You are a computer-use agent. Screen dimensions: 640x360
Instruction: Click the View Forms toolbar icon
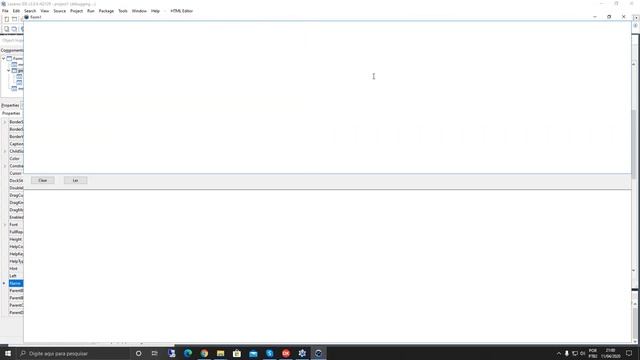tap(14, 29)
